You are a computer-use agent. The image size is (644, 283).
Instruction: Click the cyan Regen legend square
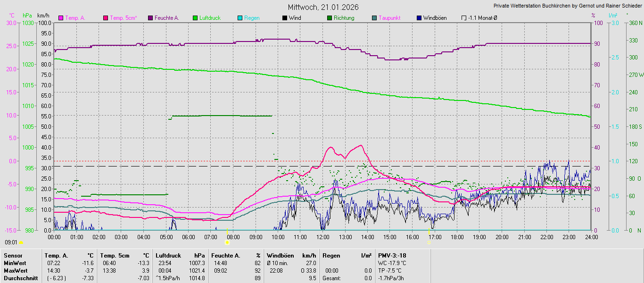[240, 18]
